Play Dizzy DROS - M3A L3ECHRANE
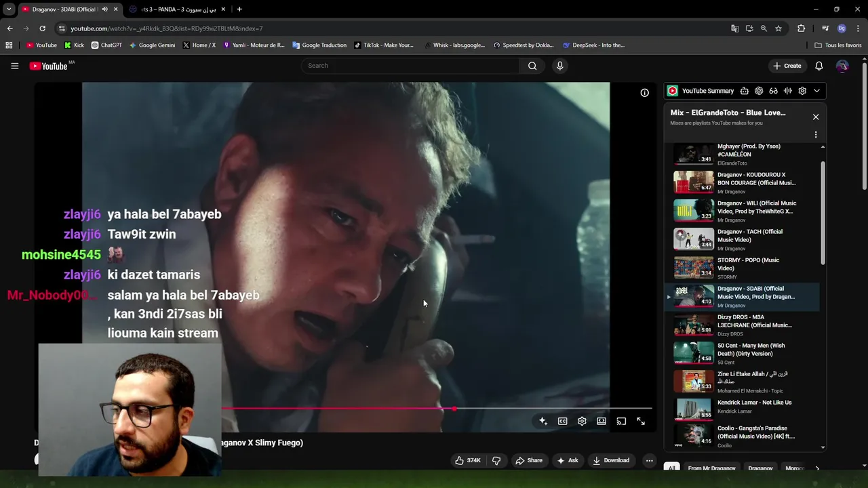 742,325
